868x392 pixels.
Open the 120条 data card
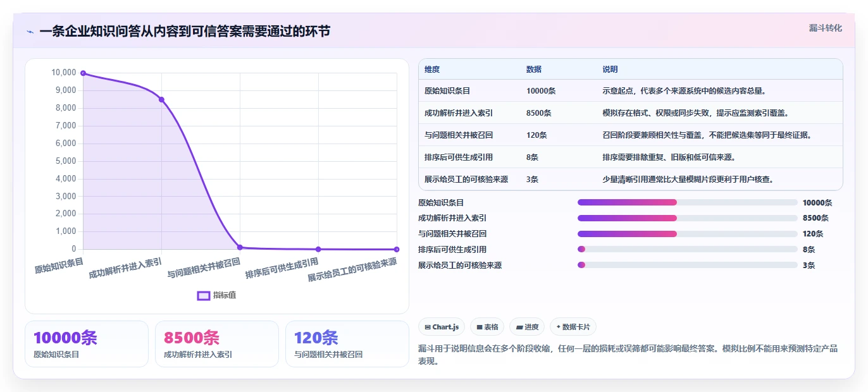click(347, 344)
